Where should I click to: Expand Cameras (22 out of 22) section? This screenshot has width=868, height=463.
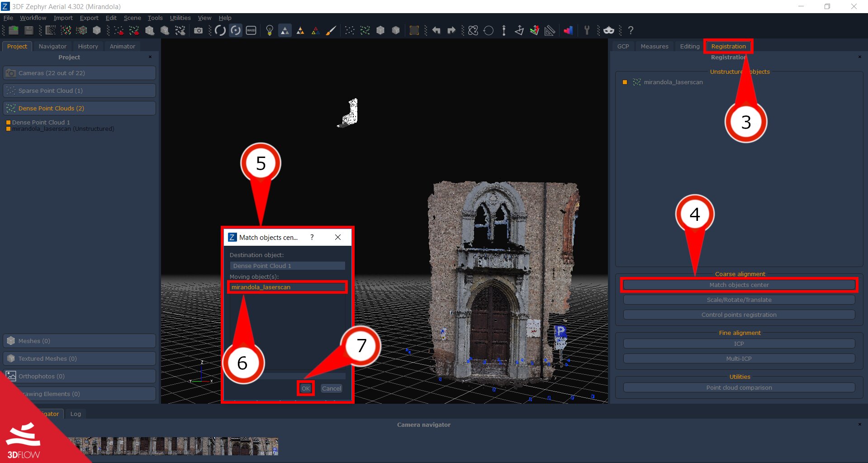click(80, 73)
